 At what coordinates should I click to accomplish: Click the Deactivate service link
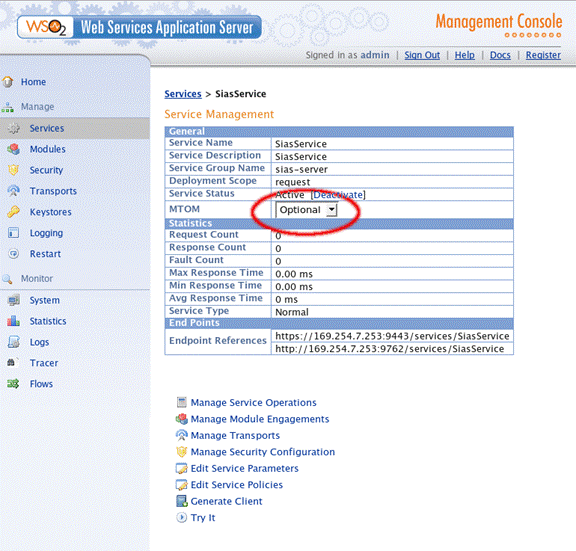(x=338, y=195)
